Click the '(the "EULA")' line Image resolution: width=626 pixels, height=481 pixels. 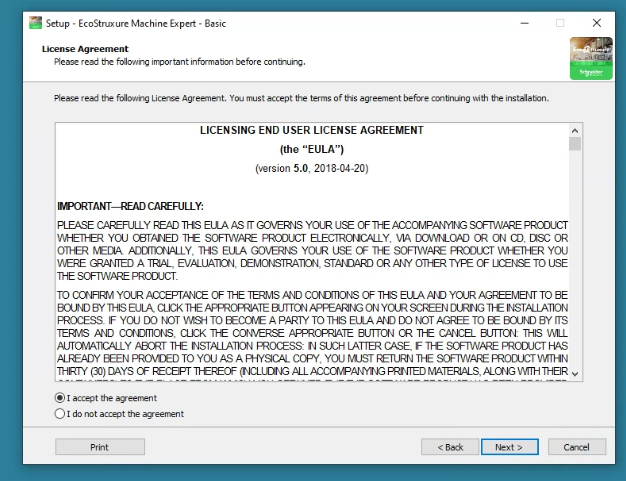click(x=311, y=149)
